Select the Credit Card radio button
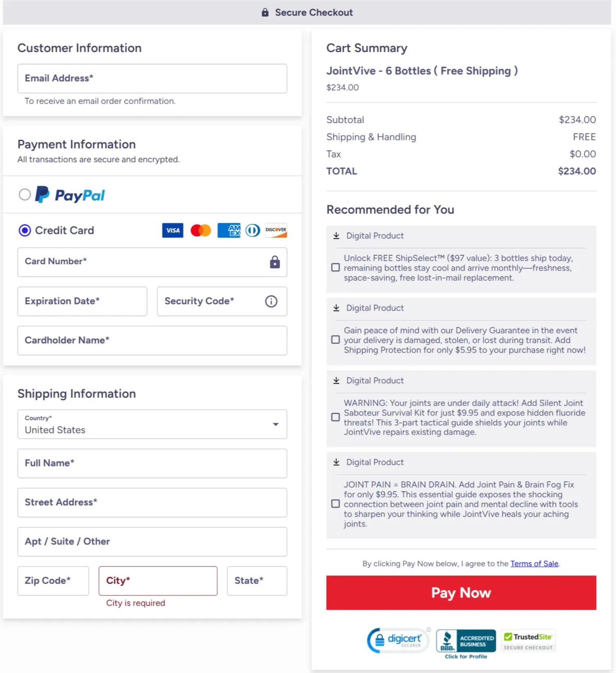 pos(25,231)
